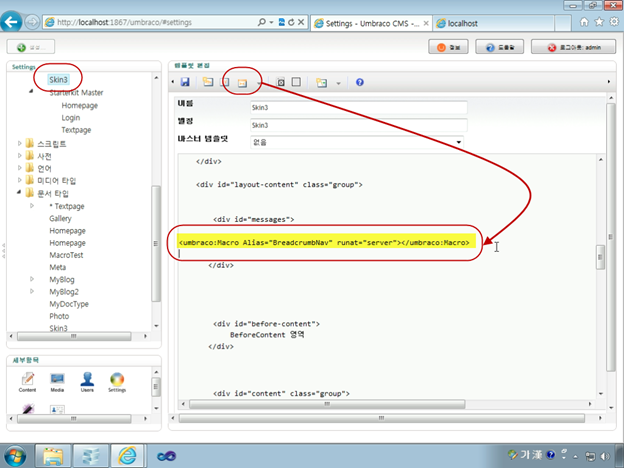Screen dimensions: 624x468
Task: Click the blue infinity icon on the taskbar
Action: pos(166,456)
